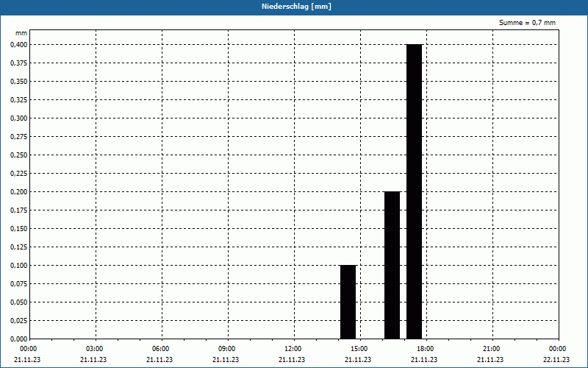Click the 09:00 time axis label
The image size is (588, 368).
[x=227, y=349]
